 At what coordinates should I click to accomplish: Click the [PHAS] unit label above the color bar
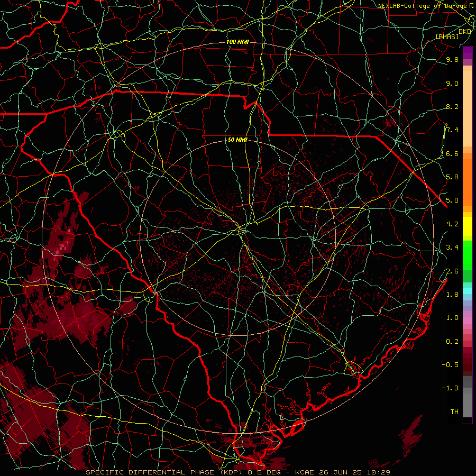point(447,36)
